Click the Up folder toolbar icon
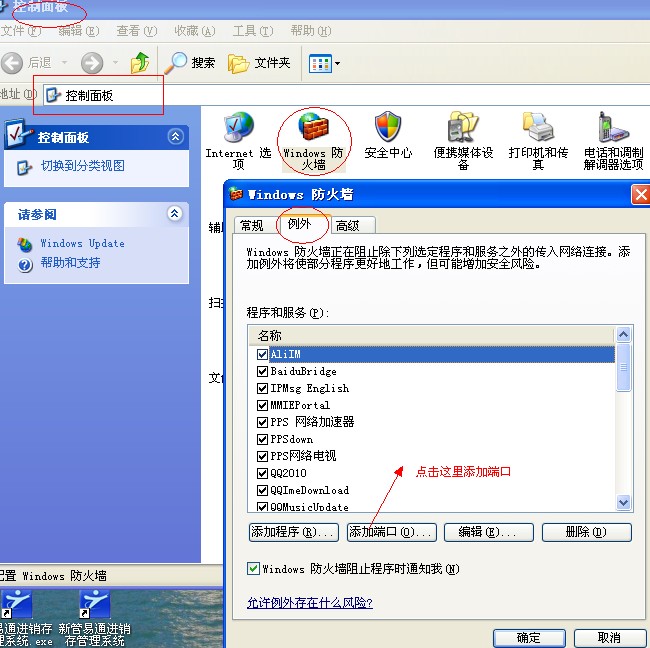650x648 pixels. pyautogui.click(x=140, y=63)
